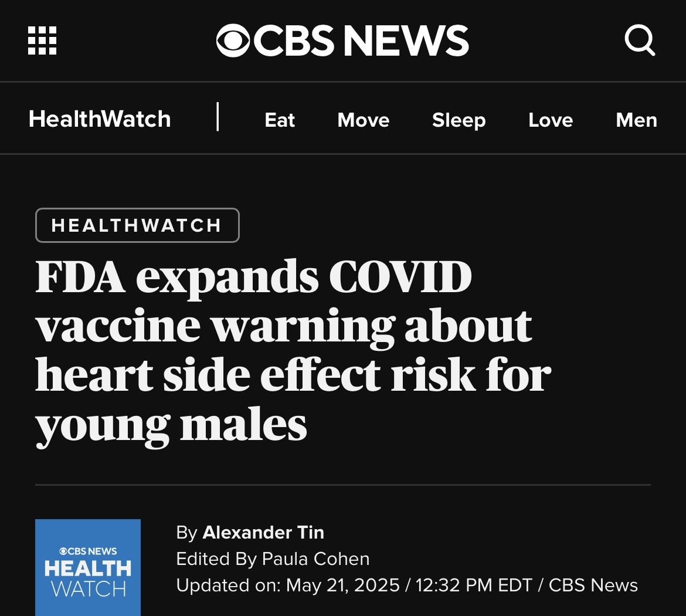The height and width of the screenshot is (616, 686).
Task: Select the Love navigation item
Action: [x=551, y=120]
